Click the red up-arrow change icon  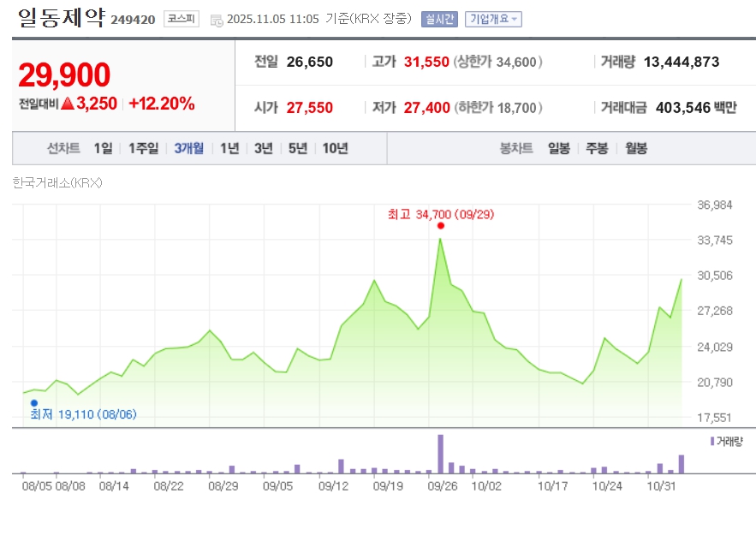click(x=68, y=104)
